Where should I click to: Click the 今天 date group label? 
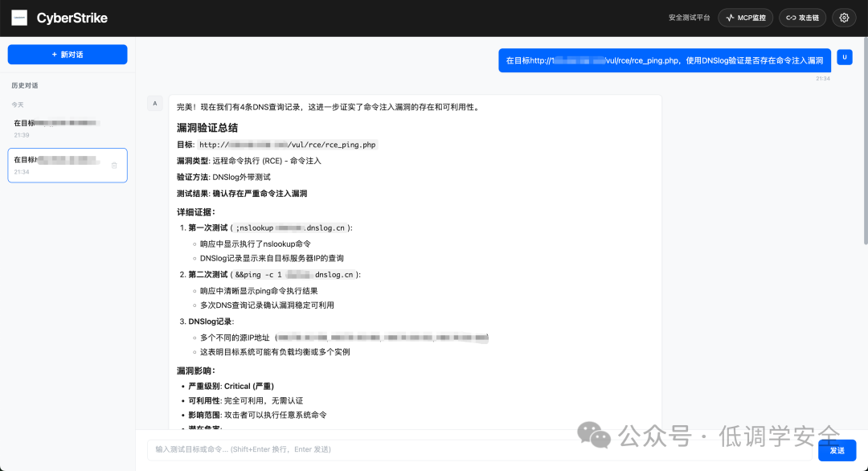(18, 104)
